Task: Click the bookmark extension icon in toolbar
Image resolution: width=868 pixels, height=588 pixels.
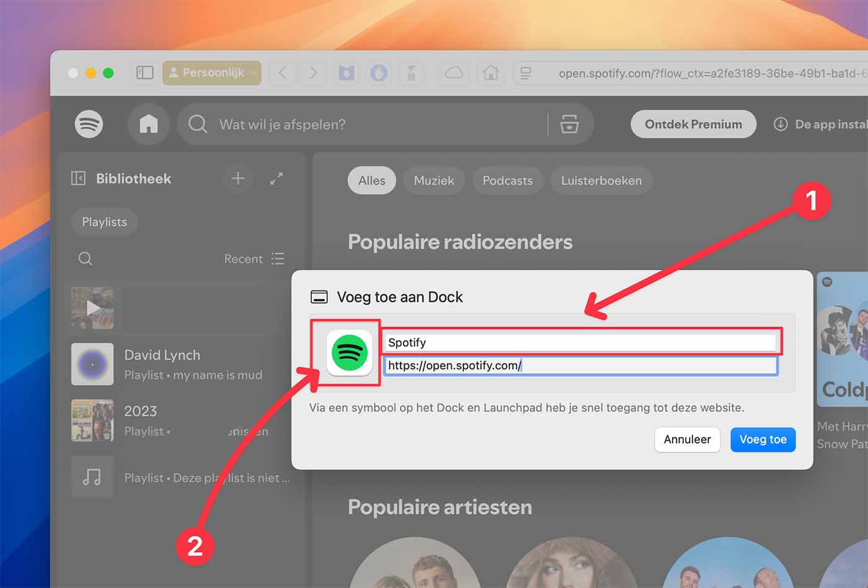Action: pyautogui.click(x=347, y=73)
